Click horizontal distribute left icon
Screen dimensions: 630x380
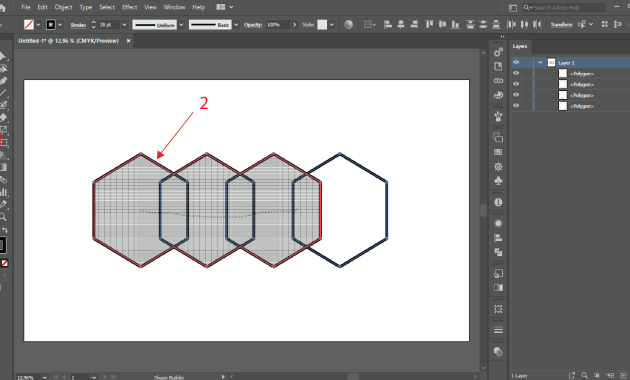point(511,25)
